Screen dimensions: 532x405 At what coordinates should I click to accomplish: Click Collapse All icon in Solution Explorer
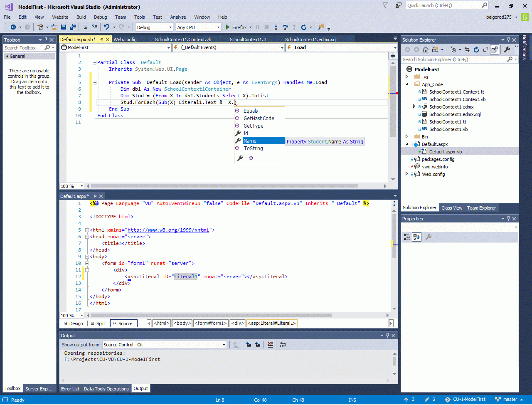485,49
